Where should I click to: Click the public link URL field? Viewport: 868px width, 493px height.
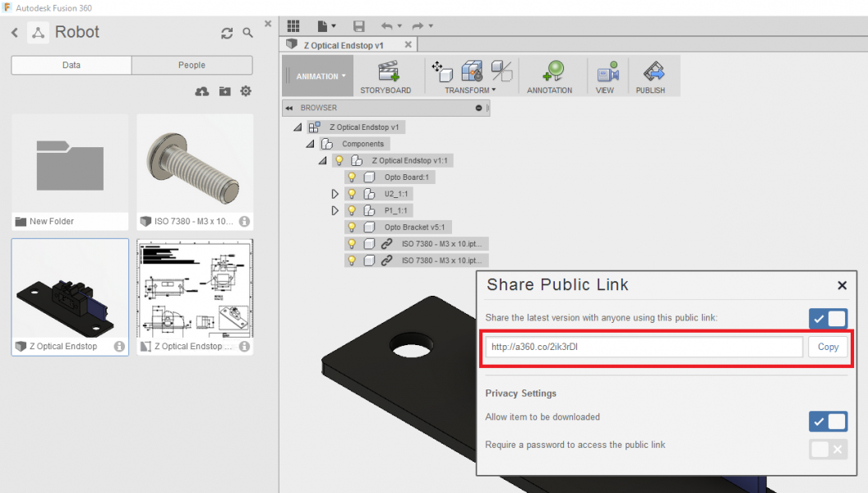tap(643, 347)
